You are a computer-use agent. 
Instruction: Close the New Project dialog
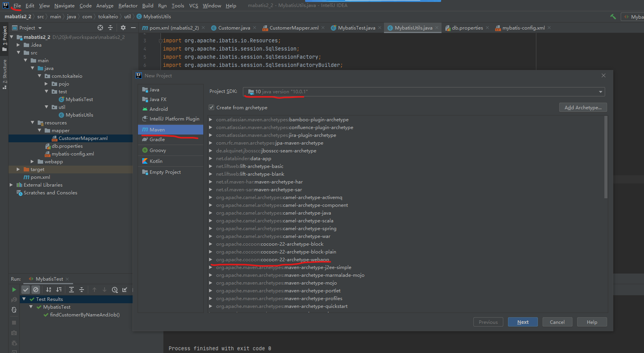(x=604, y=75)
